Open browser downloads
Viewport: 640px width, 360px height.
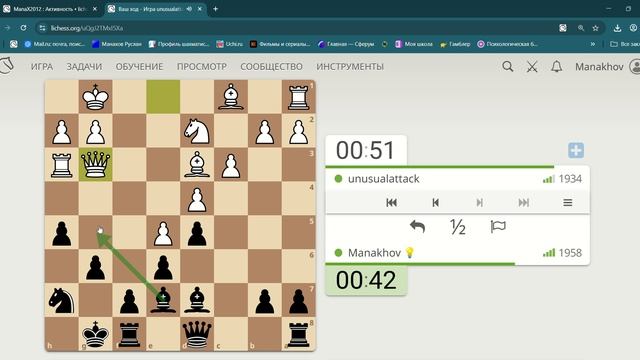pyautogui.click(x=617, y=28)
